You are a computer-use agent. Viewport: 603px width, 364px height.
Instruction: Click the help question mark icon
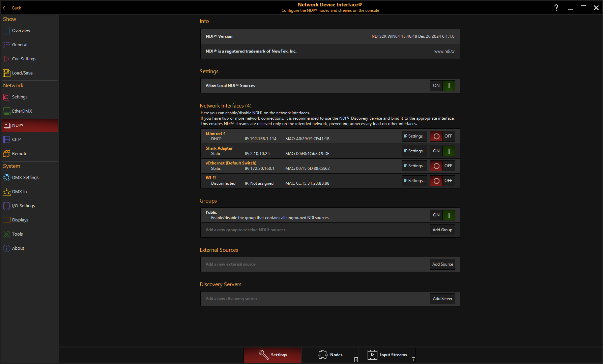coord(556,8)
